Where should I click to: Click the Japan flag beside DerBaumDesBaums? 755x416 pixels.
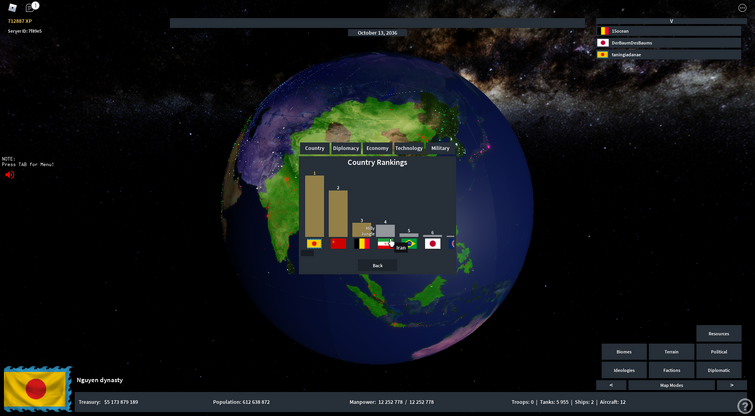click(603, 43)
